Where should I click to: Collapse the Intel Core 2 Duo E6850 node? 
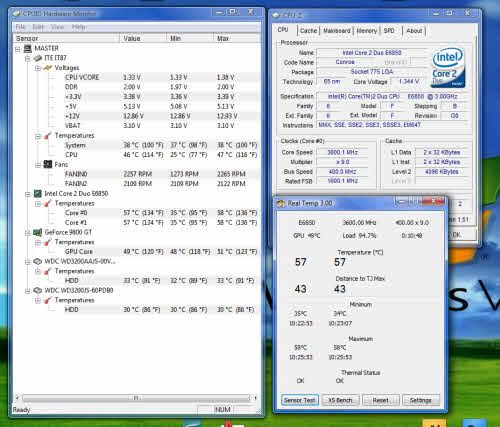[28, 194]
